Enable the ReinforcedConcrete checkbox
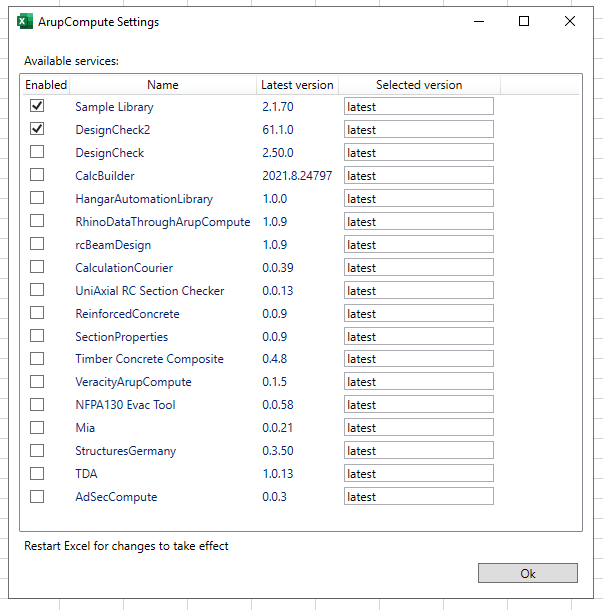The height and width of the screenshot is (610, 603). [37, 313]
